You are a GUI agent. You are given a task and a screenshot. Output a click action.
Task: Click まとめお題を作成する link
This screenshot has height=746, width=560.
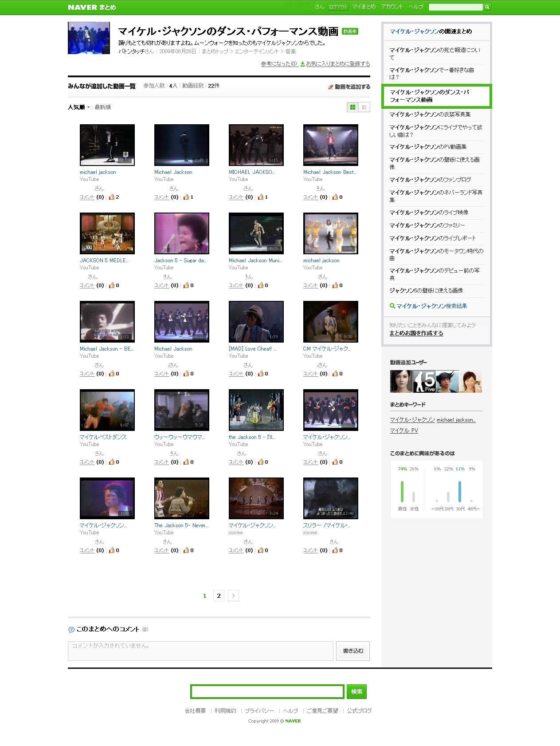click(416, 333)
